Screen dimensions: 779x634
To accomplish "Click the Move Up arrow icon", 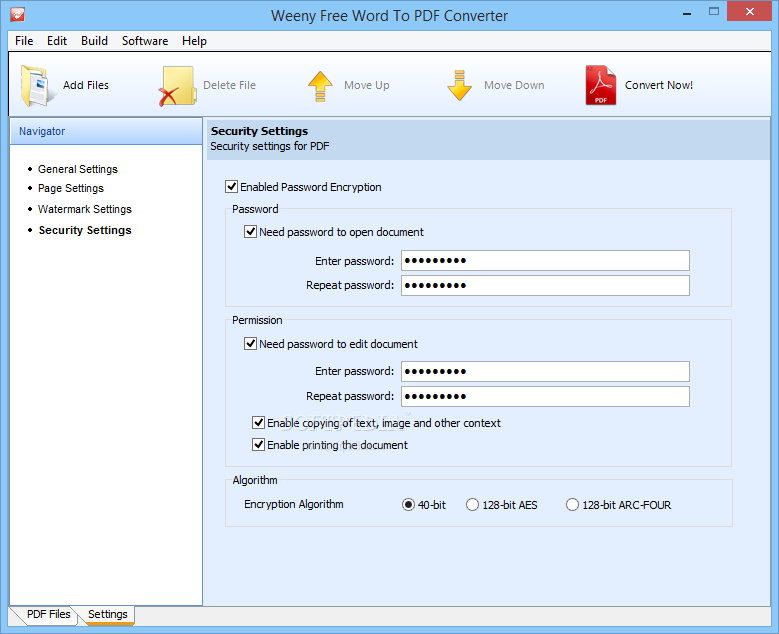I will (x=320, y=86).
